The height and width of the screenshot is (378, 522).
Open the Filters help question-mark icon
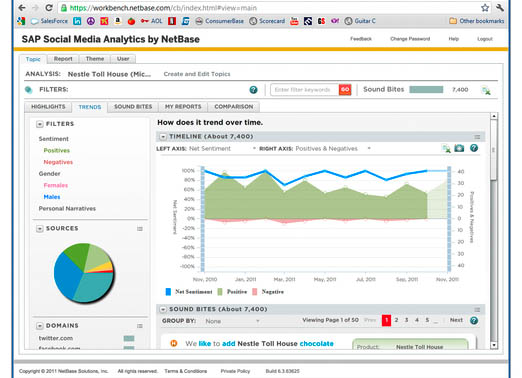[x=253, y=90]
